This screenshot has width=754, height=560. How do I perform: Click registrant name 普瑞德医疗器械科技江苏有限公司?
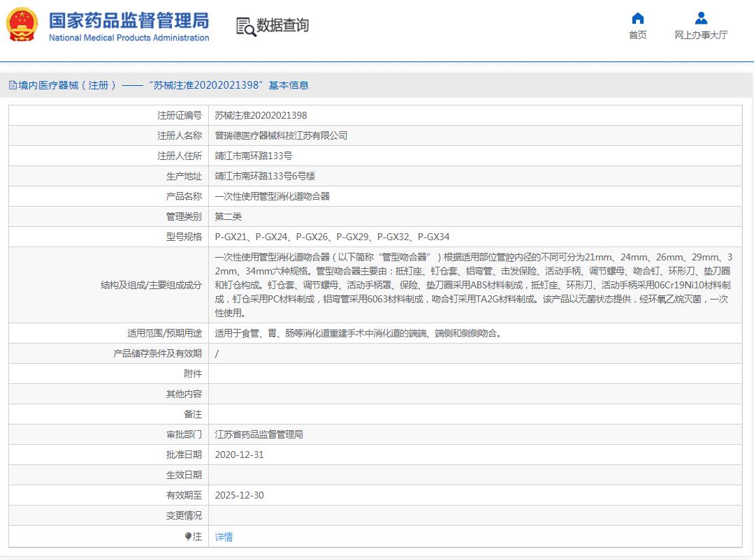tap(281, 135)
